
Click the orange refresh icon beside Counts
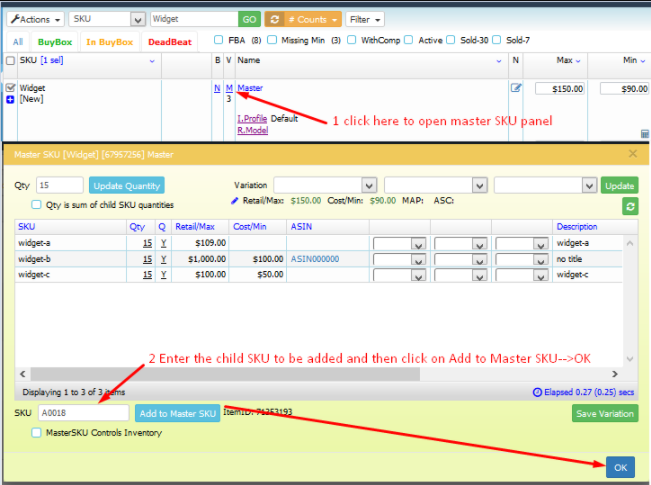[275, 19]
